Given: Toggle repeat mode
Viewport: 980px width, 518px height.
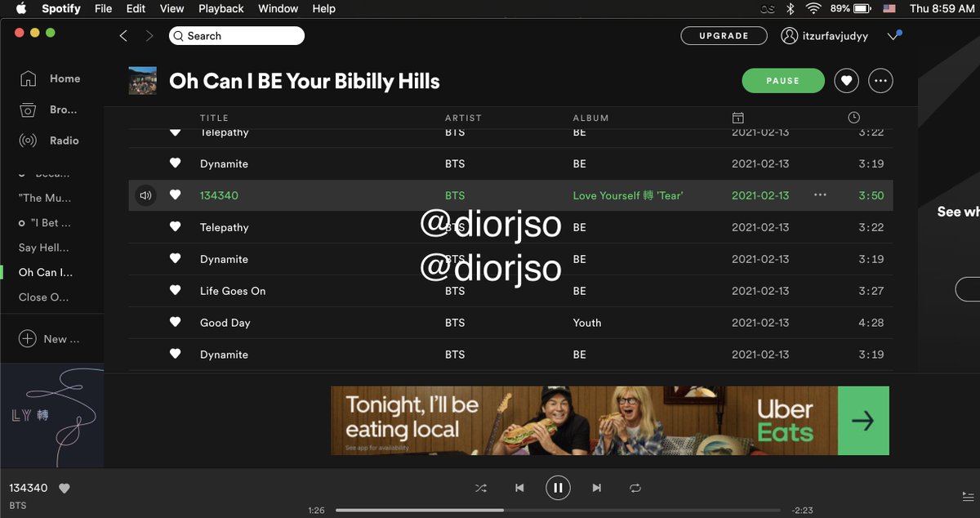Looking at the screenshot, I should 635,488.
